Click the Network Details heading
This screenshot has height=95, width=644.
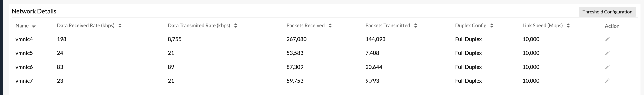tap(34, 11)
